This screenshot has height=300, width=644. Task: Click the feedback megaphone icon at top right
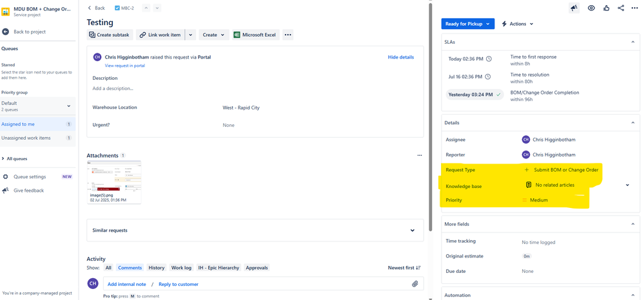pos(574,8)
